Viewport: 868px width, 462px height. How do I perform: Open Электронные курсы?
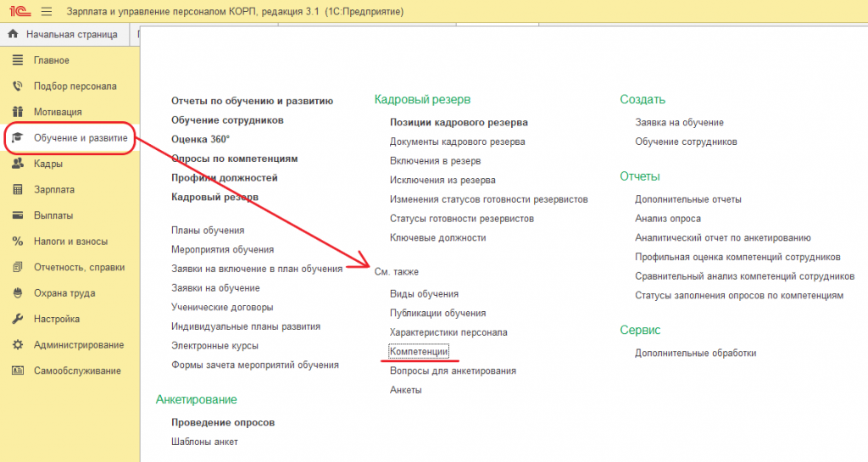pyautogui.click(x=214, y=346)
